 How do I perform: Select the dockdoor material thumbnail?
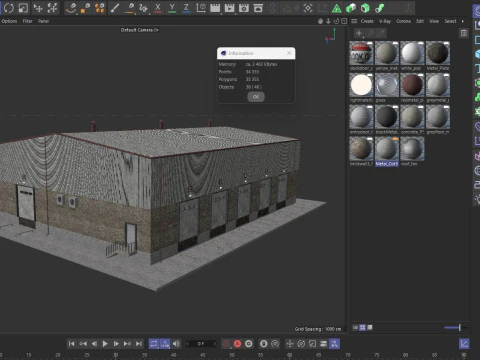361,53
